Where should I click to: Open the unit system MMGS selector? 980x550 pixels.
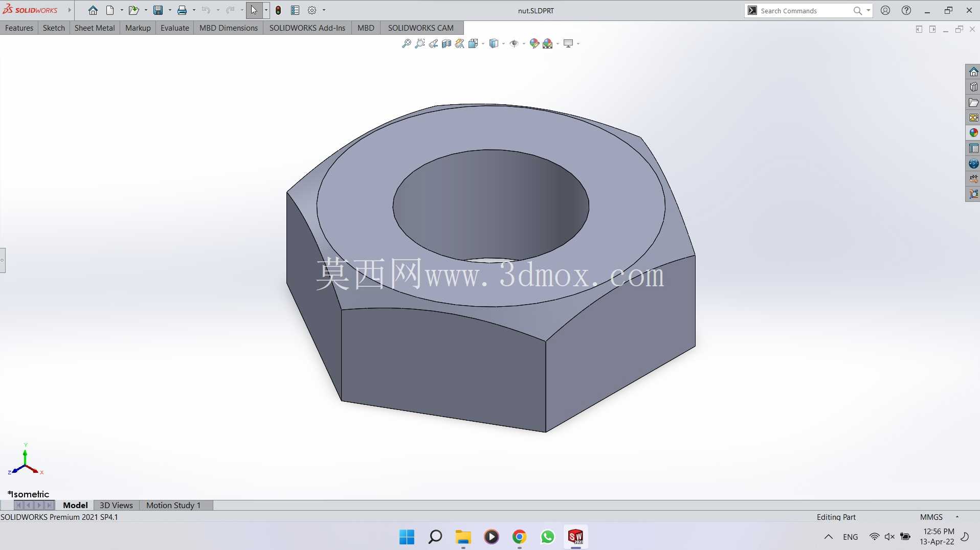tap(931, 517)
